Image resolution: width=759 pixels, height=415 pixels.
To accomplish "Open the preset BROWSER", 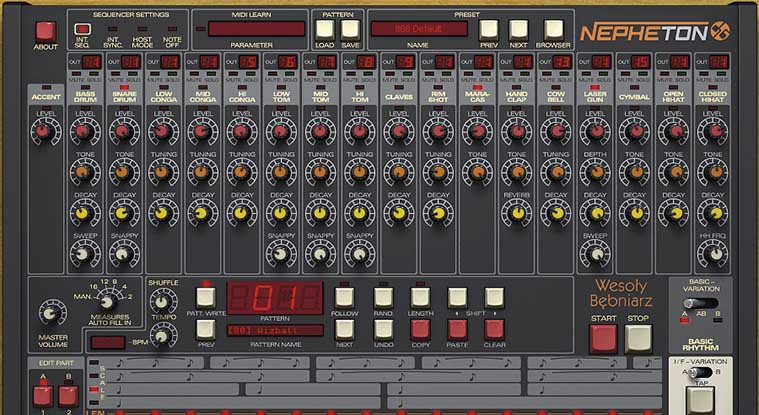I will [553, 30].
